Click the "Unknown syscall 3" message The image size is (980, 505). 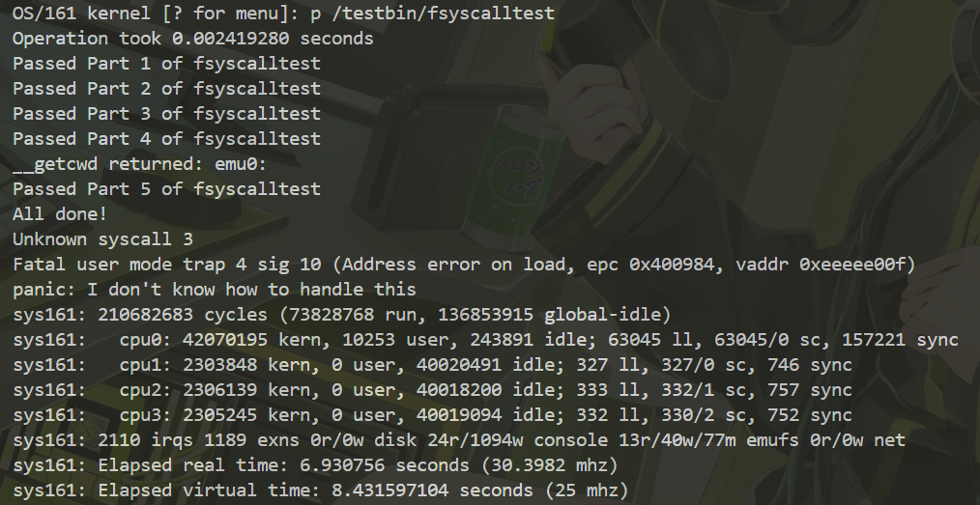[102, 238]
